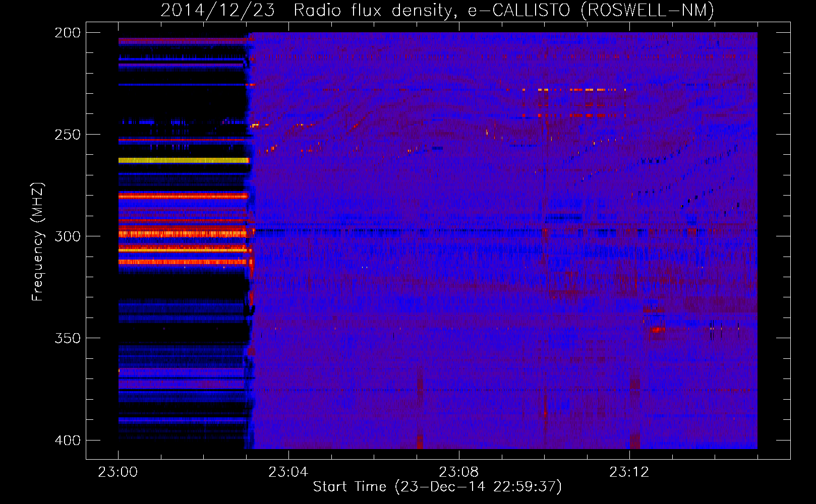This screenshot has height=504, width=816.
Task: Click the 23:12 time tick label
Action: point(629,472)
